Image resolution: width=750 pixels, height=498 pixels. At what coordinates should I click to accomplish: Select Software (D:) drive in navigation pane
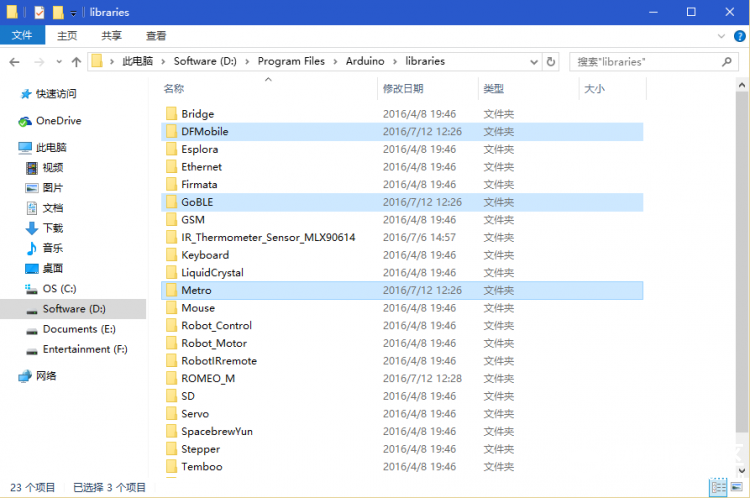click(x=74, y=309)
